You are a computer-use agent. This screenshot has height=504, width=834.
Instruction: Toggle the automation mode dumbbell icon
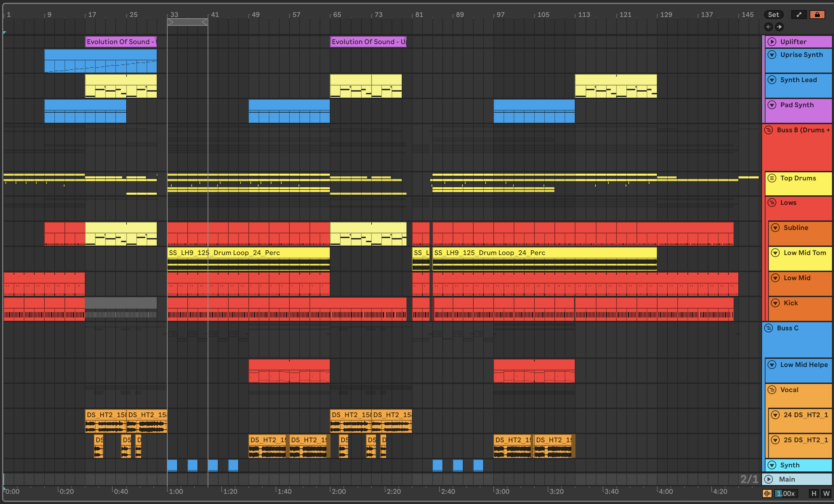point(799,15)
